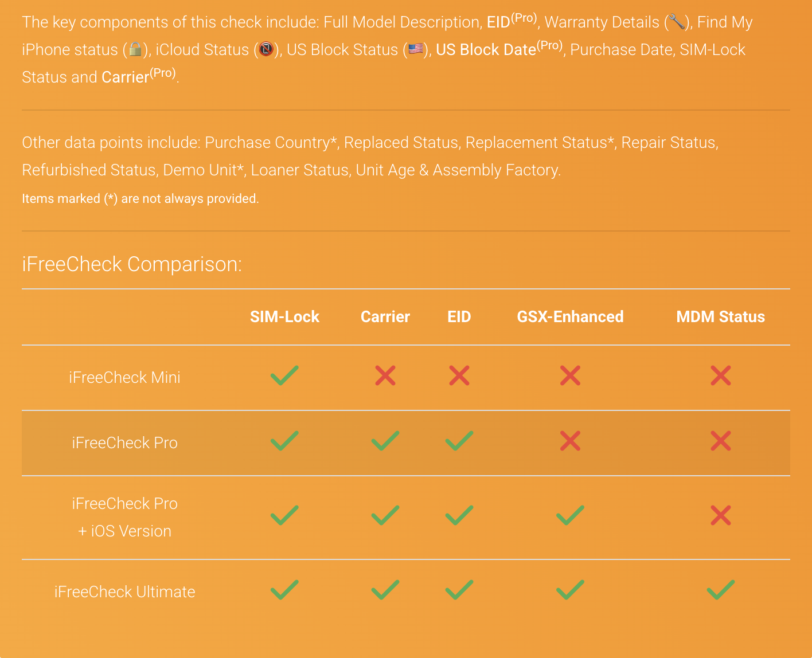
Task: Click iFreeCheck Pro GSX-Enhanced red X
Action: coord(570,441)
